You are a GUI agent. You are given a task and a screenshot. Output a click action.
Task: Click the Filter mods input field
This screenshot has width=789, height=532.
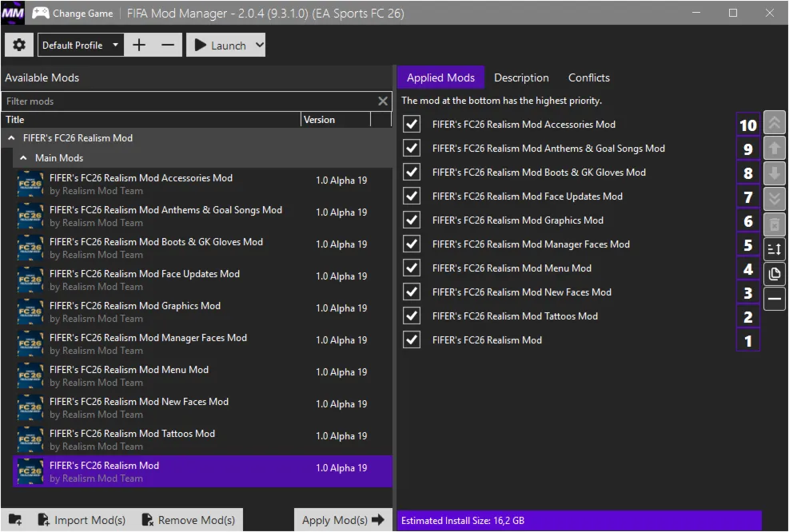click(189, 101)
